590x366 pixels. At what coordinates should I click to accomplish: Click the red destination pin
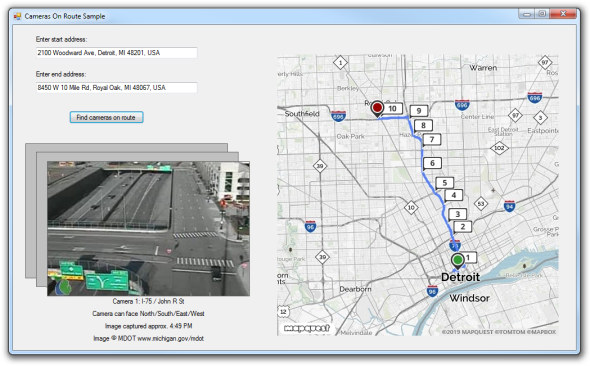(x=377, y=109)
